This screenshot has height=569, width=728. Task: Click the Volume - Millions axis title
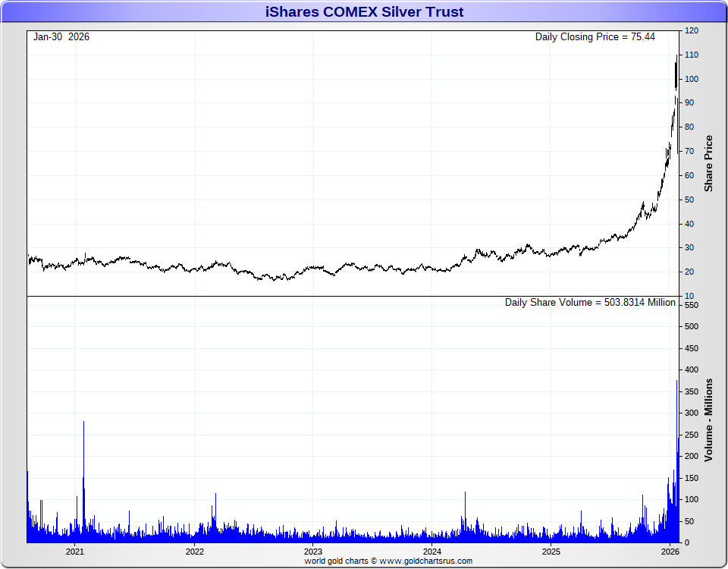point(708,420)
